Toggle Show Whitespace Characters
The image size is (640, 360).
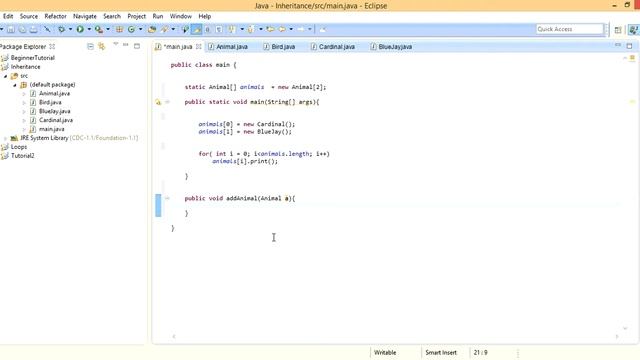pos(219,29)
